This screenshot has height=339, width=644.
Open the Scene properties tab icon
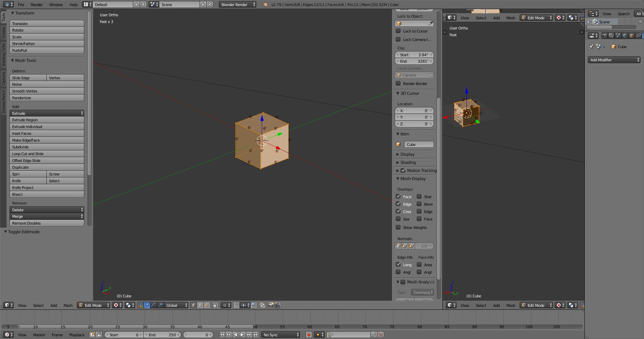point(618,35)
